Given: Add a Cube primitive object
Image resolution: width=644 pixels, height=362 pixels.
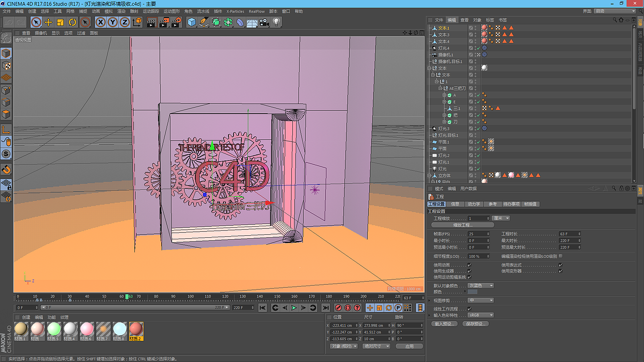Looking at the screenshot, I should coord(192,22).
